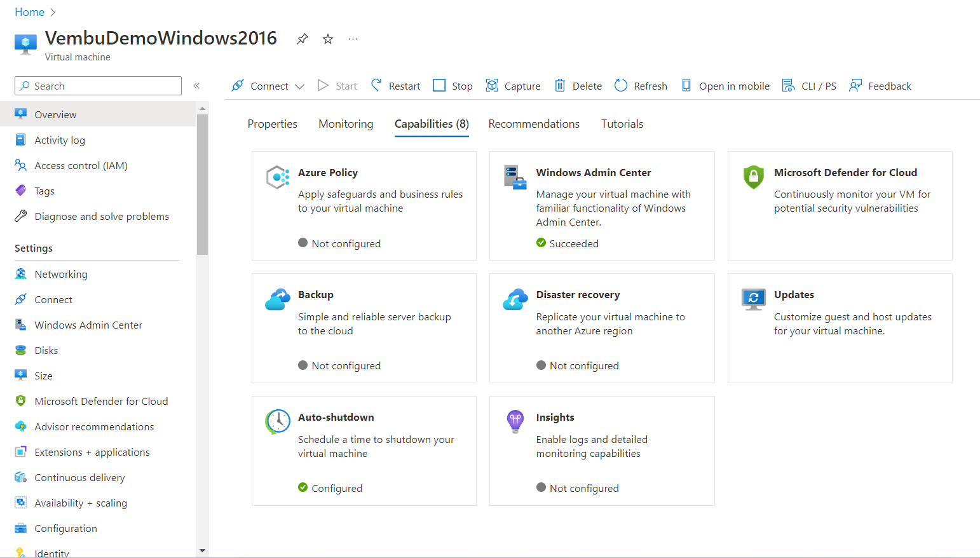Open the Auto-shutdown card title
This screenshot has height=558, width=980.
point(336,417)
